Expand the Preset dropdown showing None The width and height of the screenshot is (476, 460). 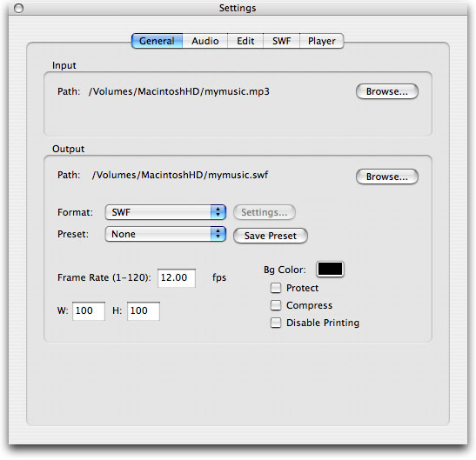[x=165, y=234]
